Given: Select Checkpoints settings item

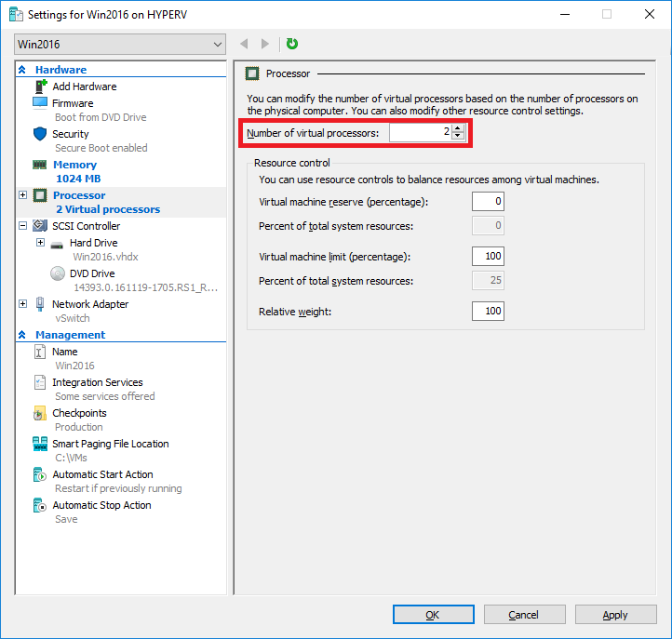Looking at the screenshot, I should tap(79, 413).
